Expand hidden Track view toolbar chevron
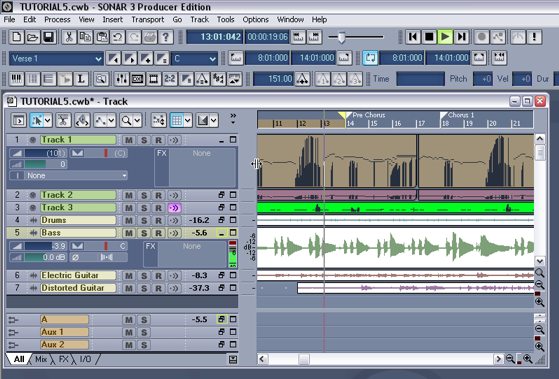Viewport: 559px width, 379px height. pos(233,119)
